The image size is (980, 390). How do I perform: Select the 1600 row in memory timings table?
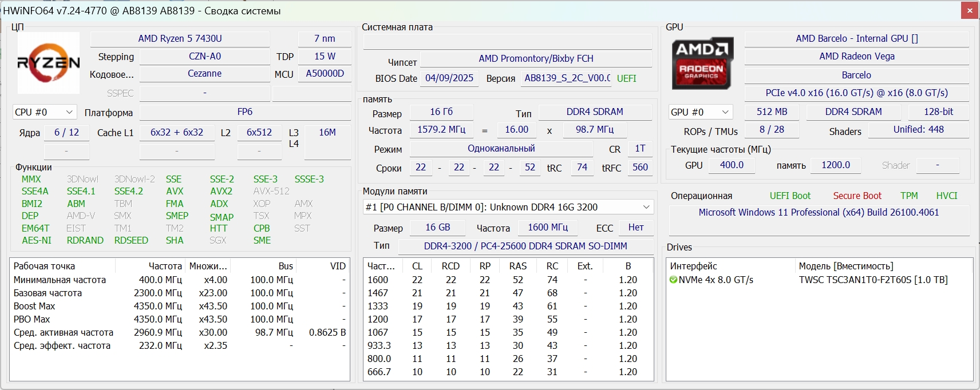coord(378,280)
